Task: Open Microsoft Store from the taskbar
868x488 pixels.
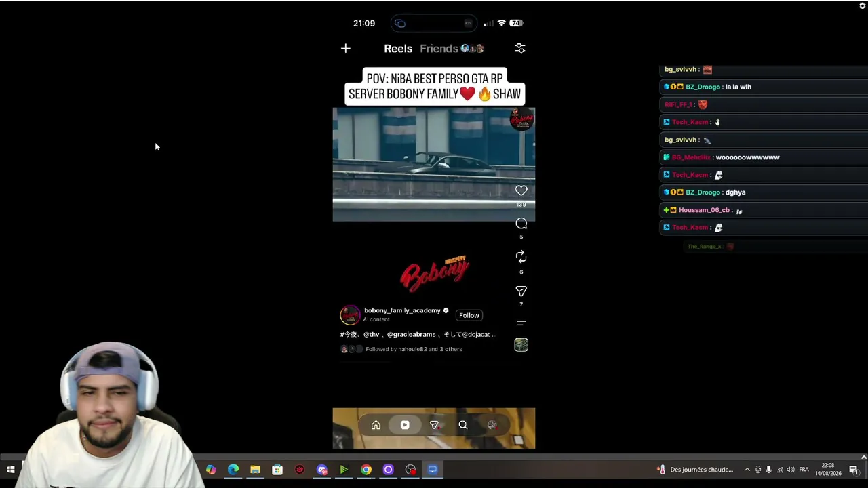Action: 277,470
